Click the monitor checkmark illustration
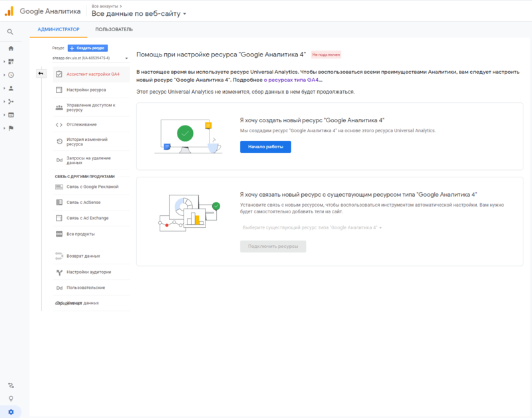 coord(188,136)
